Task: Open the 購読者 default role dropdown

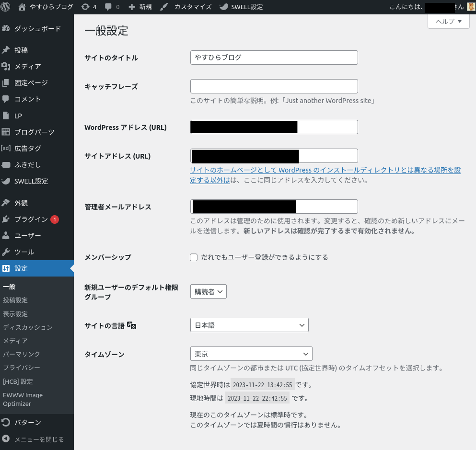Action: [x=208, y=291]
